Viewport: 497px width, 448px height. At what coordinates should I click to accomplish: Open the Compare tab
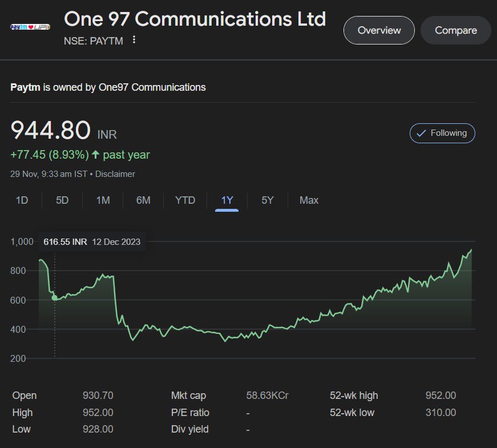click(x=455, y=30)
